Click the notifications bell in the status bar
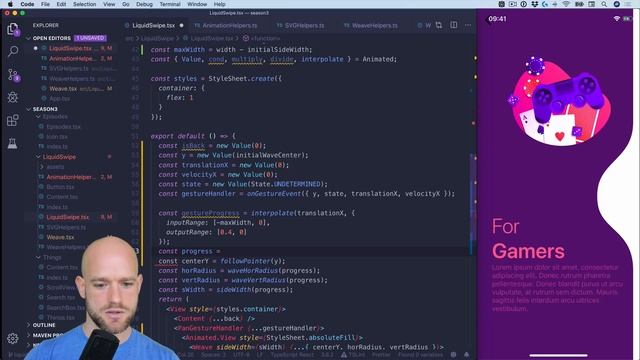Image resolution: width=640 pixels, height=360 pixels. point(466,355)
